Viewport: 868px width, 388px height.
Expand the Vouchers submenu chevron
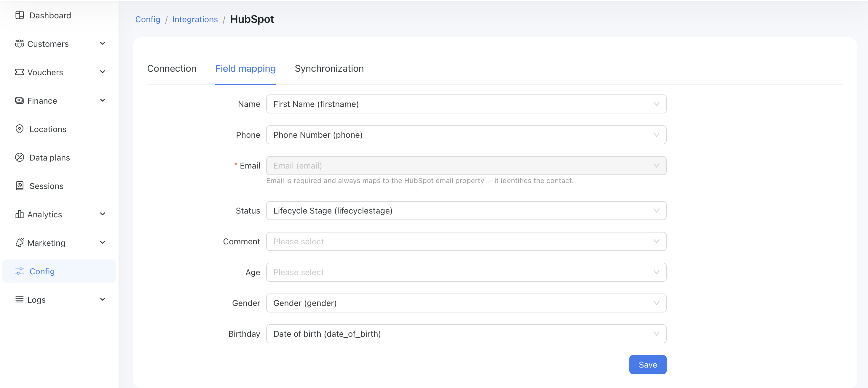click(103, 72)
